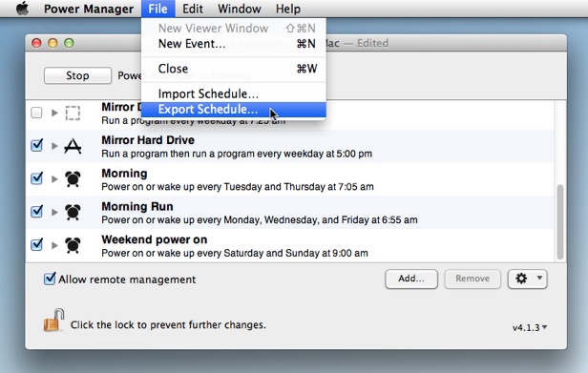
Task: Expand Weekend power on event details
Action: click(54, 245)
